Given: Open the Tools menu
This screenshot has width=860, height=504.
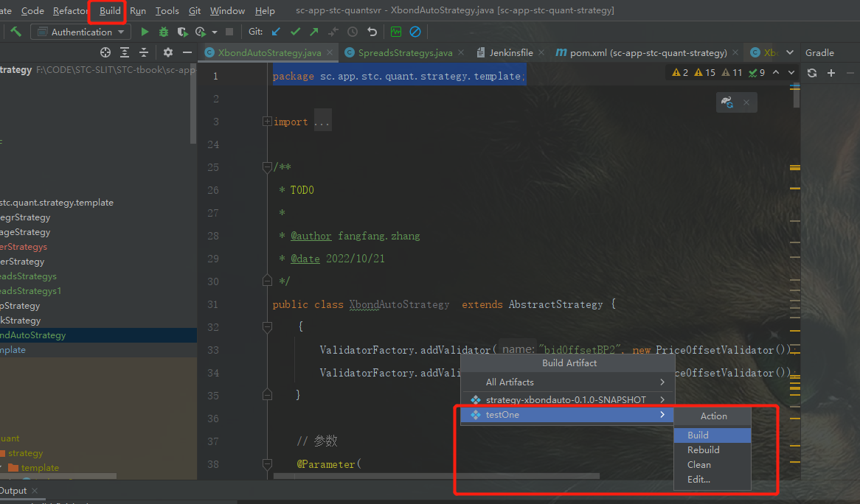Looking at the screenshot, I should [x=167, y=11].
